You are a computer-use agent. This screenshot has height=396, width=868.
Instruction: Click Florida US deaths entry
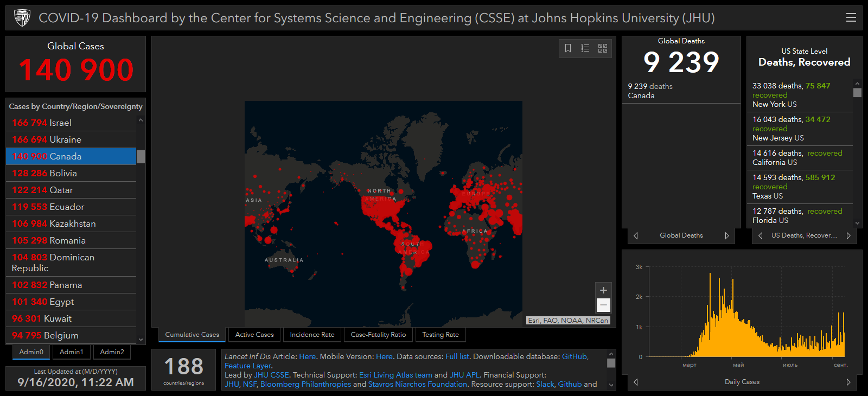point(800,215)
